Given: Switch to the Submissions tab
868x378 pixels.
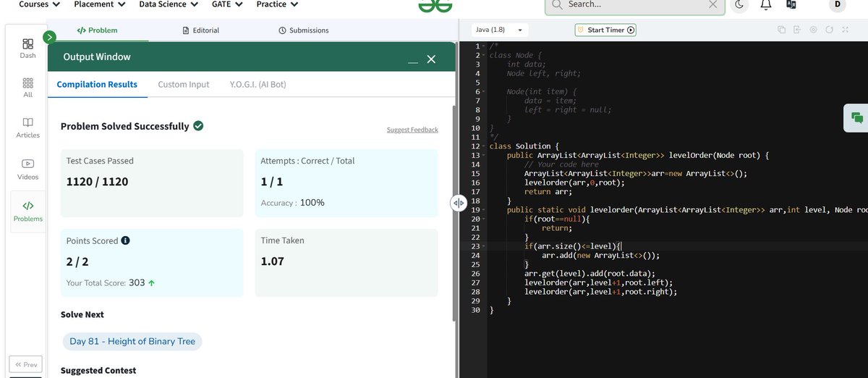Looking at the screenshot, I should pyautogui.click(x=304, y=30).
